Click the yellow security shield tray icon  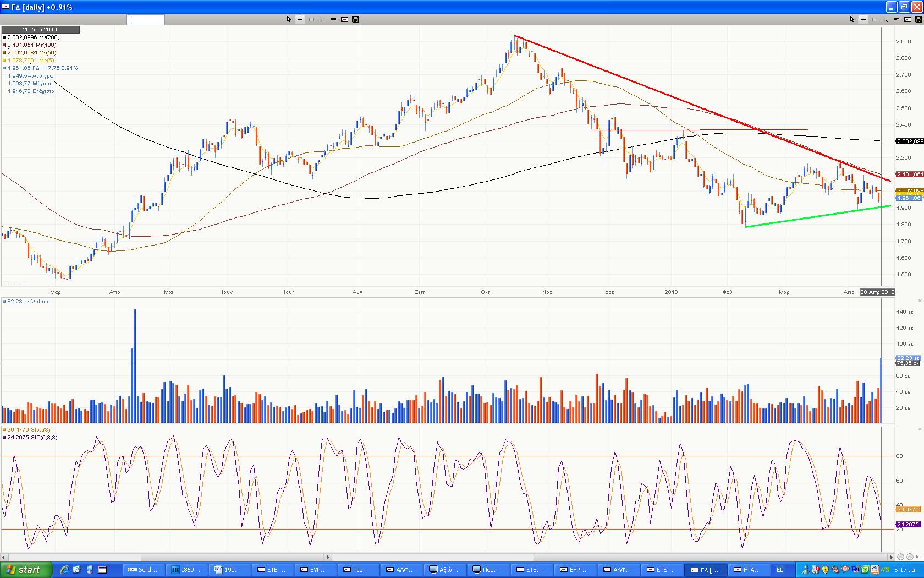825,570
